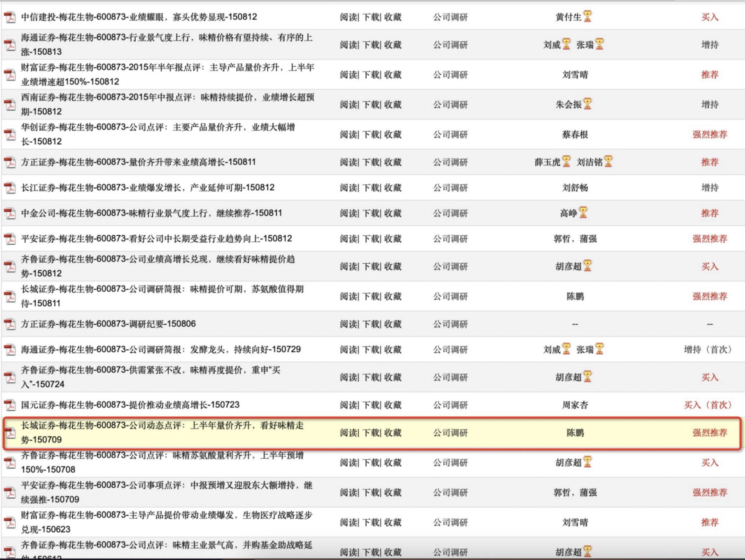
Task: Click analyst name 高峥
Action: point(568,213)
